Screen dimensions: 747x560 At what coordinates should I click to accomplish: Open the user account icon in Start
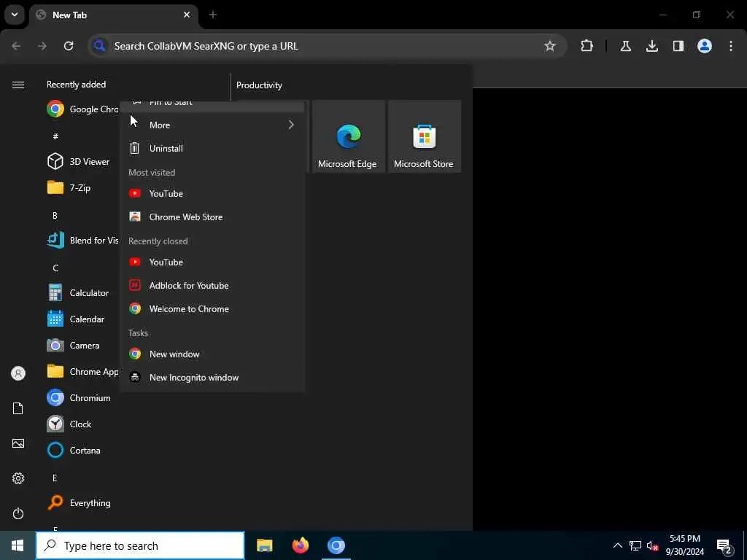pos(18,373)
